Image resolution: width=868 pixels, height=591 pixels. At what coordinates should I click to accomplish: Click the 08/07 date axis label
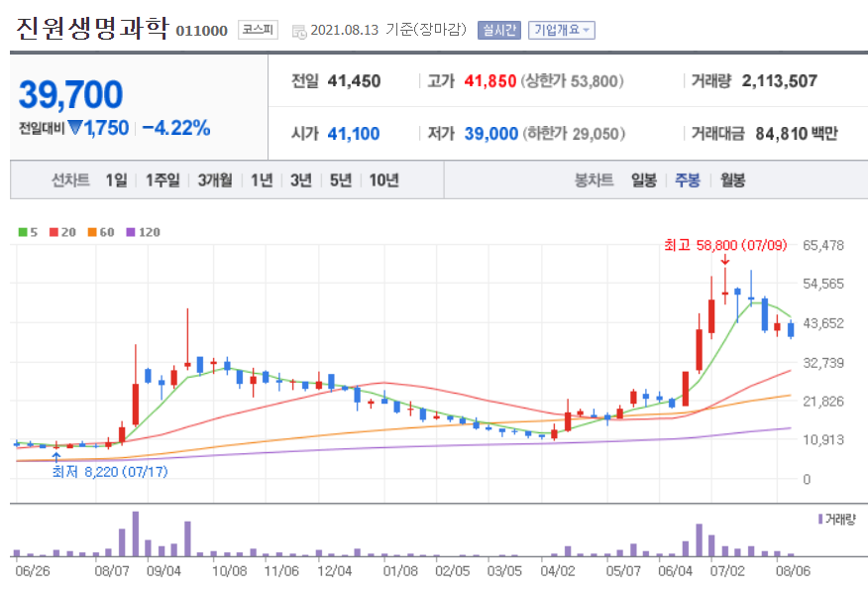[x=111, y=571]
